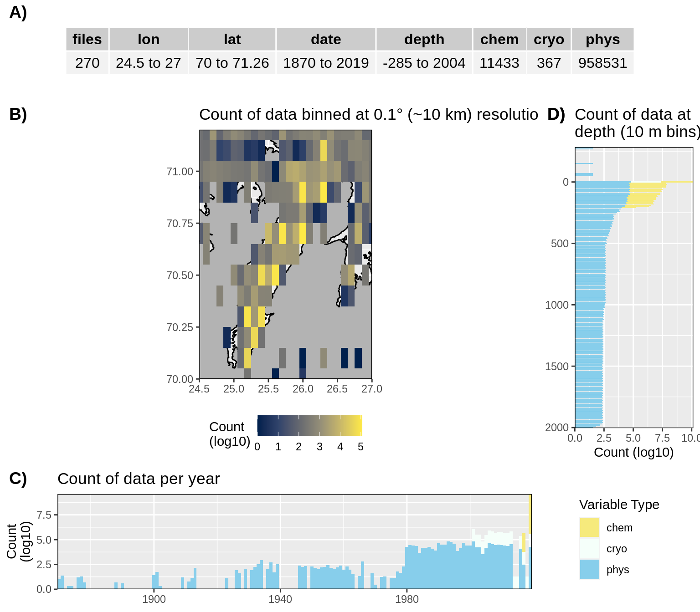Click the tall yellow chem bar at the yearly plot's right edge
Viewport: 700px width, 612px height.
coord(530,514)
